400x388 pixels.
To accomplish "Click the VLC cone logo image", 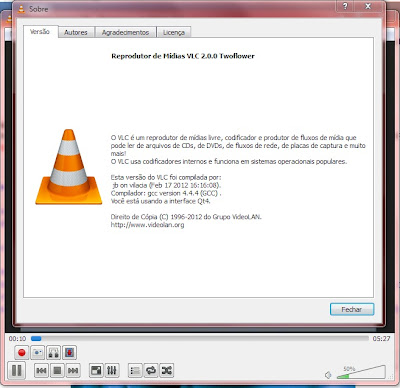I will coord(69,167).
